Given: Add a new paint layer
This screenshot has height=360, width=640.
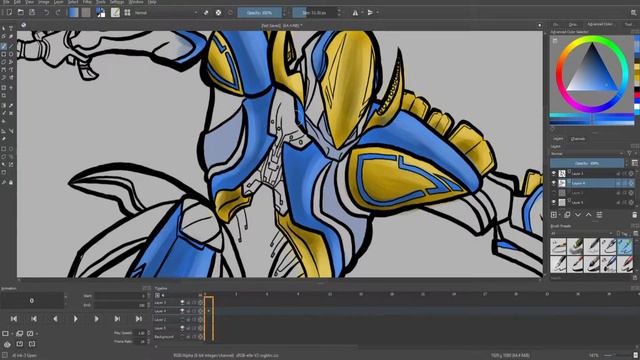Looking at the screenshot, I should pos(554,215).
